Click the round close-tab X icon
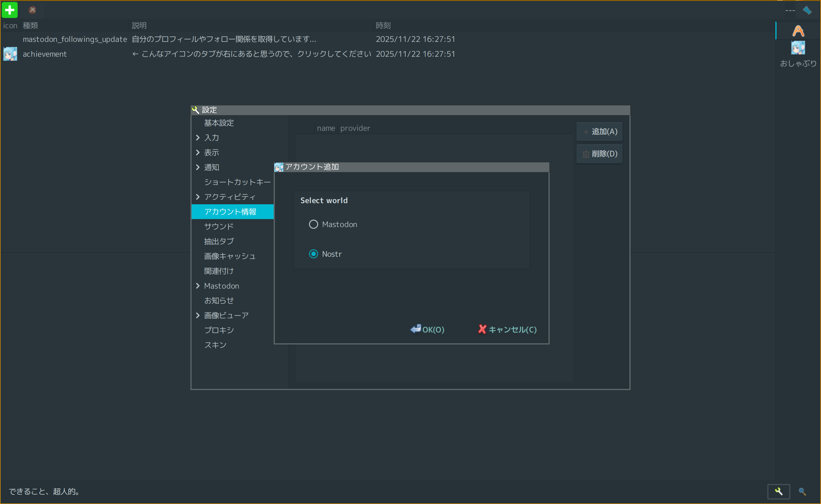821x504 pixels. pyautogui.click(x=32, y=10)
